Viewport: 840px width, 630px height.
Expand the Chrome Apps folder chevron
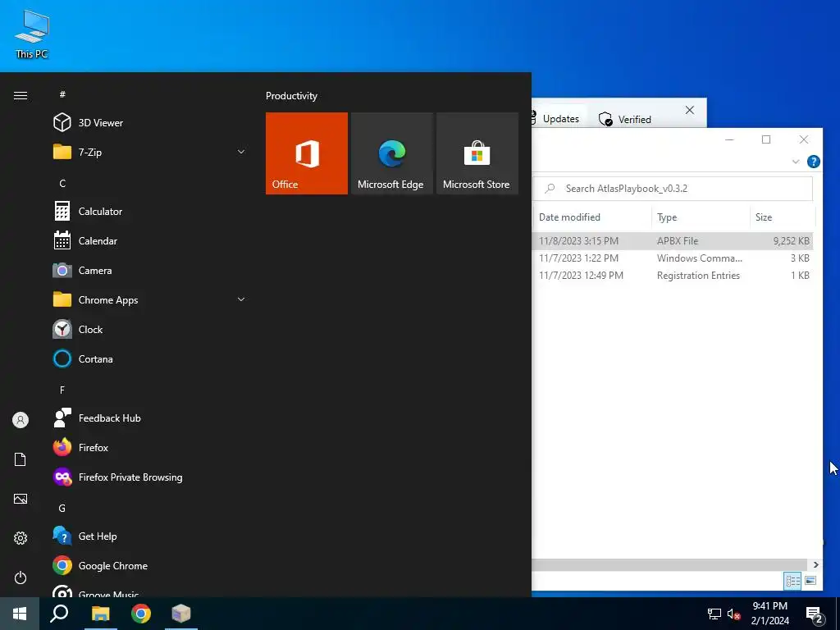click(241, 299)
